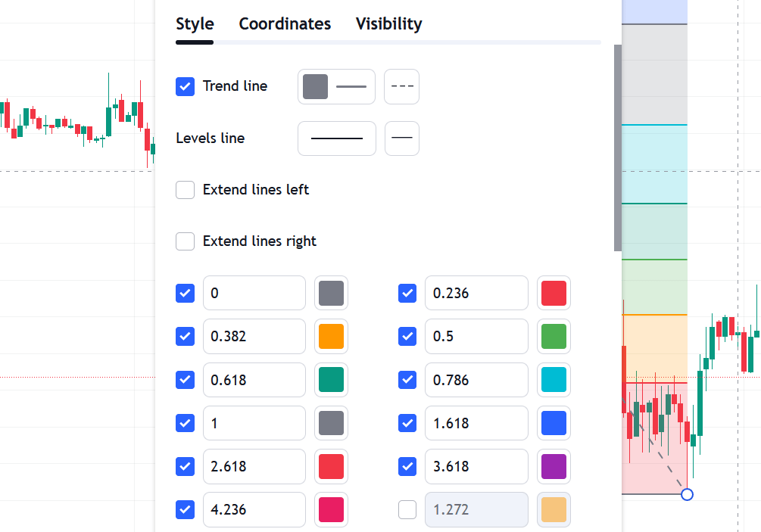
Task: Open the Levels line thickness selector
Action: [337, 138]
